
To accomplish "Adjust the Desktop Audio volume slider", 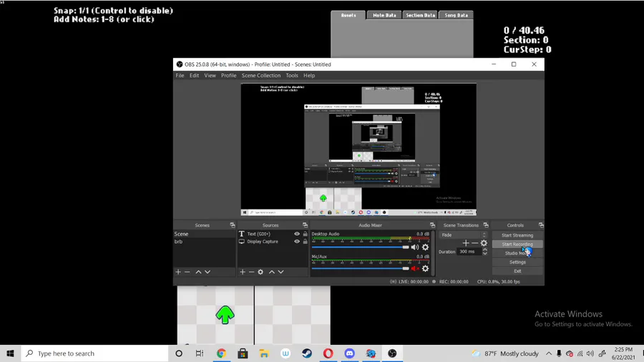I will click(x=360, y=247).
